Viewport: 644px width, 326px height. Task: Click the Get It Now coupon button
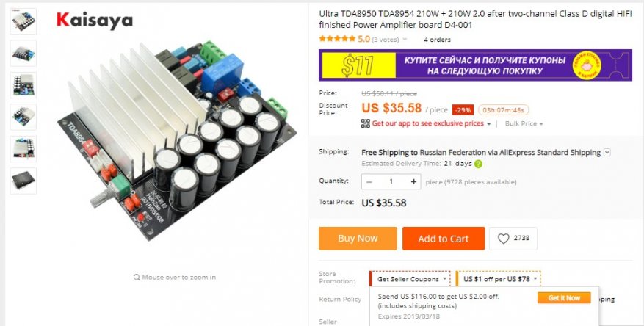point(564,298)
